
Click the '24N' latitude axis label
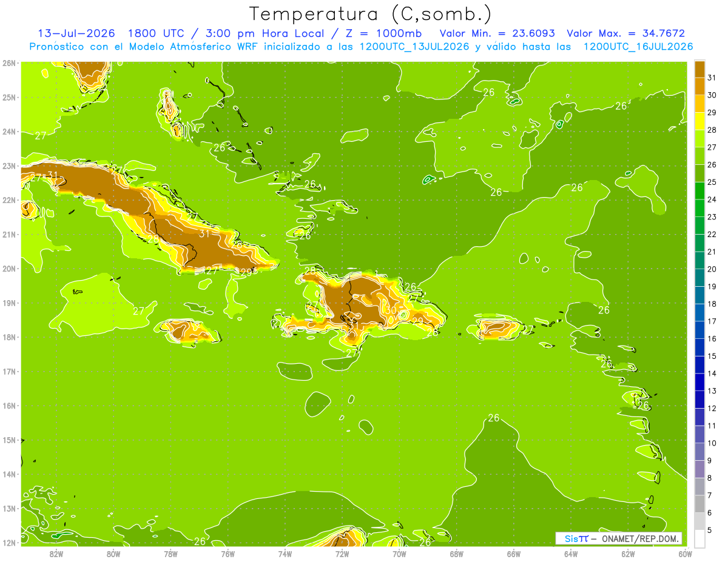[x=9, y=132]
